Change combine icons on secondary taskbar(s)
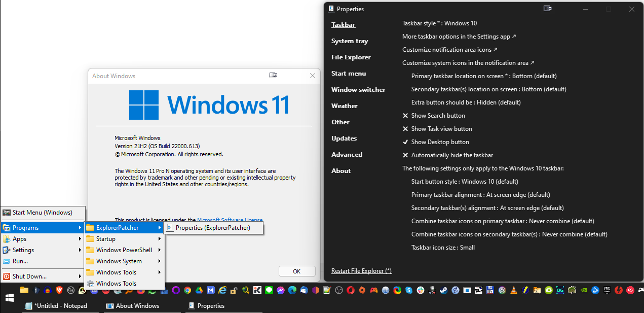This screenshot has width=644, height=313. tap(509, 234)
